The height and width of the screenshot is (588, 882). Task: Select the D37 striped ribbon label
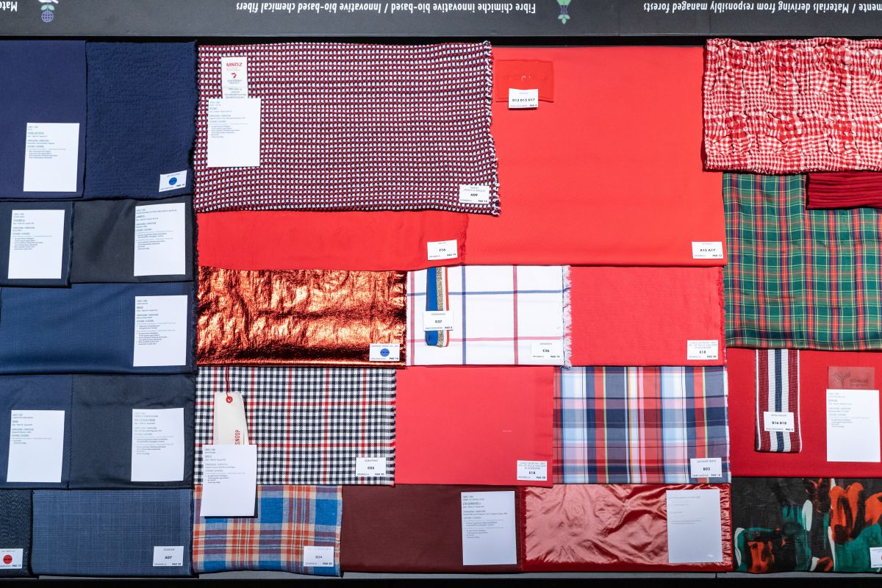point(438,320)
